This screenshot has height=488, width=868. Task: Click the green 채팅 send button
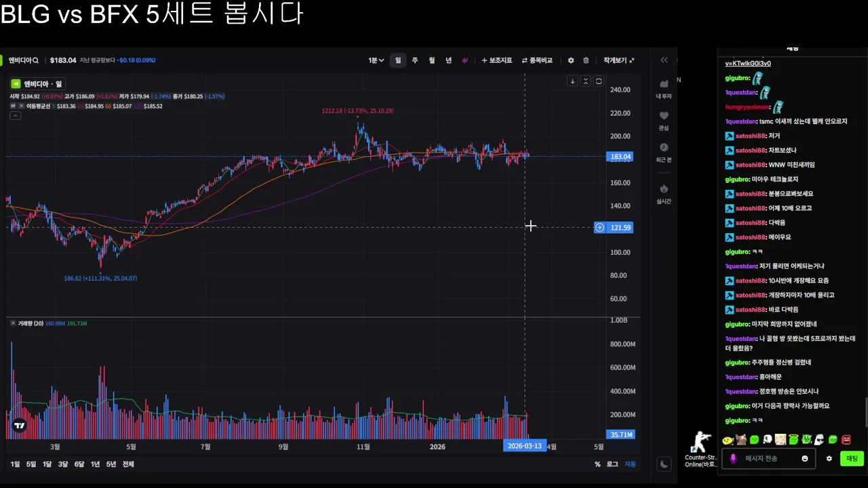pyautogui.click(x=852, y=459)
